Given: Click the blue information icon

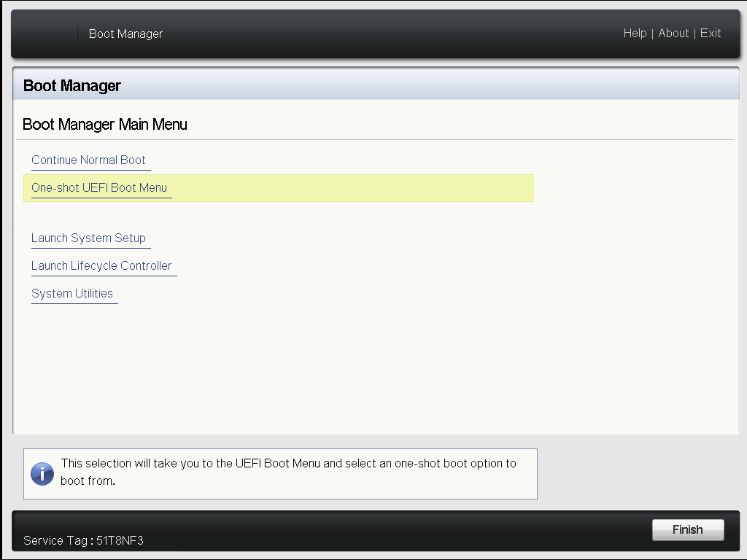Looking at the screenshot, I should pyautogui.click(x=42, y=474).
